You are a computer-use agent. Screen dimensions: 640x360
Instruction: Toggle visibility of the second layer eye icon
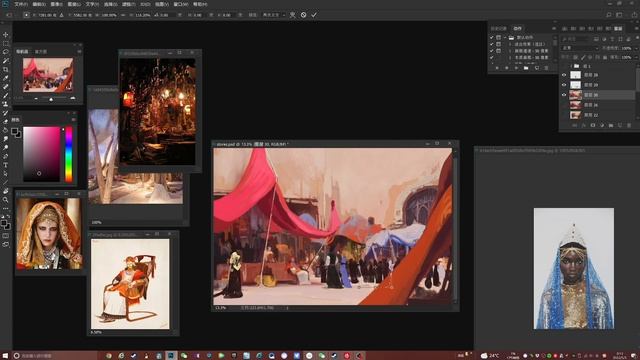point(564,85)
